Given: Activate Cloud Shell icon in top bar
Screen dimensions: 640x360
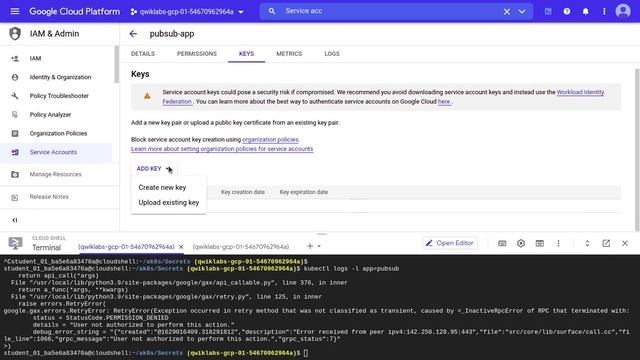Looking at the screenshot, I should point(548,11).
